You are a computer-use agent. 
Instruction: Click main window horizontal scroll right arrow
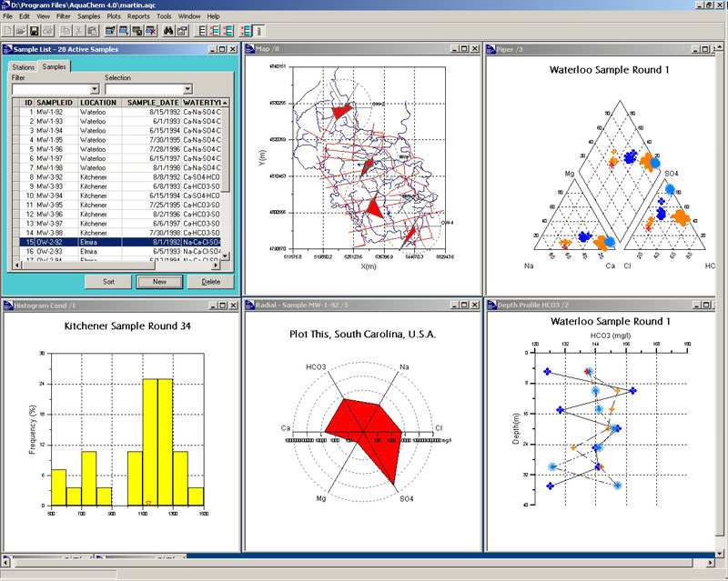pos(711,563)
